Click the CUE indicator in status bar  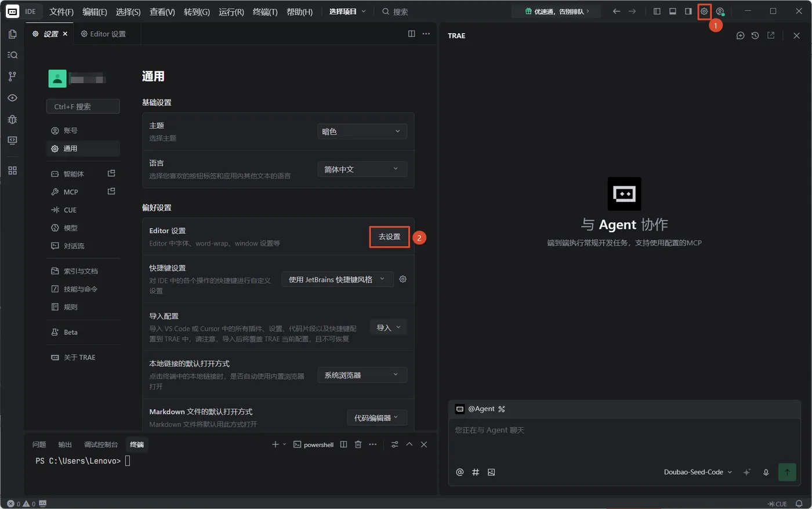tap(777, 504)
